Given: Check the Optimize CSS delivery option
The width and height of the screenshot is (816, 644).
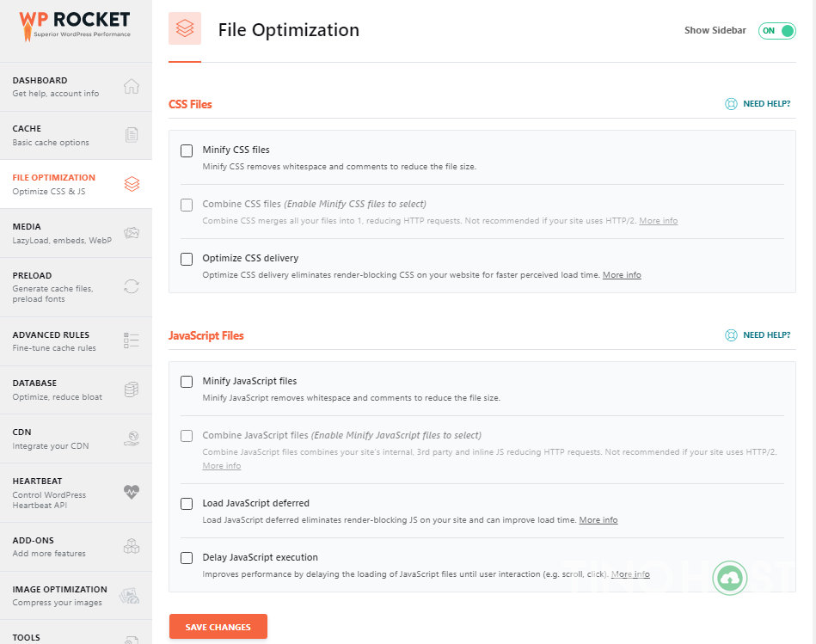Looking at the screenshot, I should [187, 259].
